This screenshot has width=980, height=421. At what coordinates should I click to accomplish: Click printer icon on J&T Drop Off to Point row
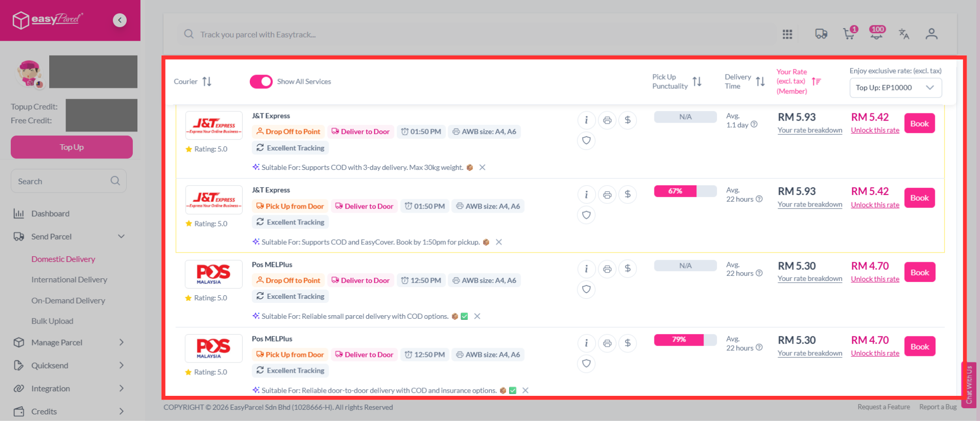point(607,120)
